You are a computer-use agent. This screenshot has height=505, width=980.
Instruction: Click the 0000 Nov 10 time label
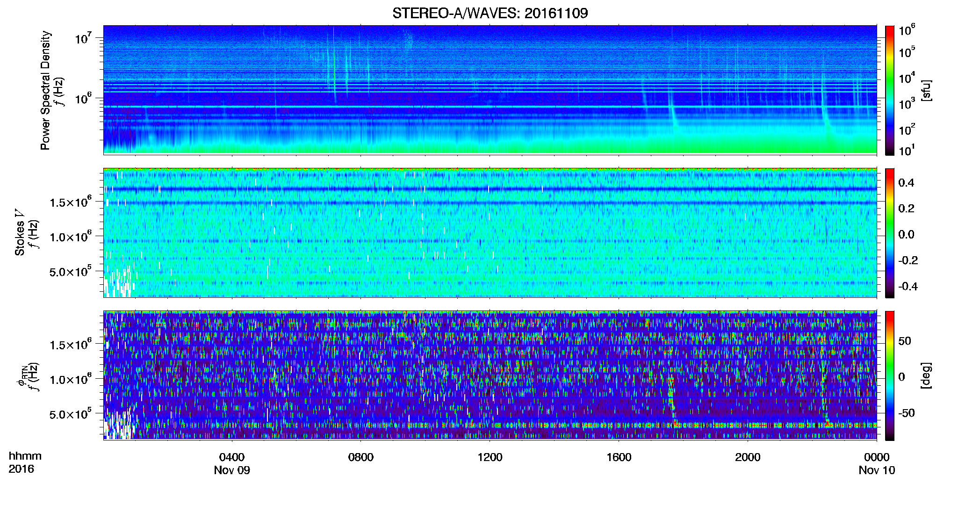coord(877,463)
